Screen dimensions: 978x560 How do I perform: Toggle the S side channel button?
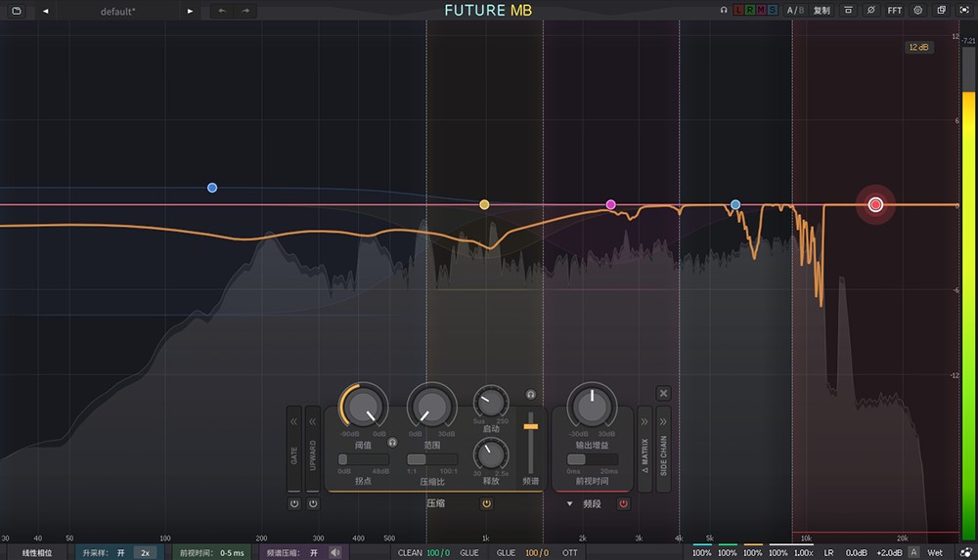(x=773, y=10)
